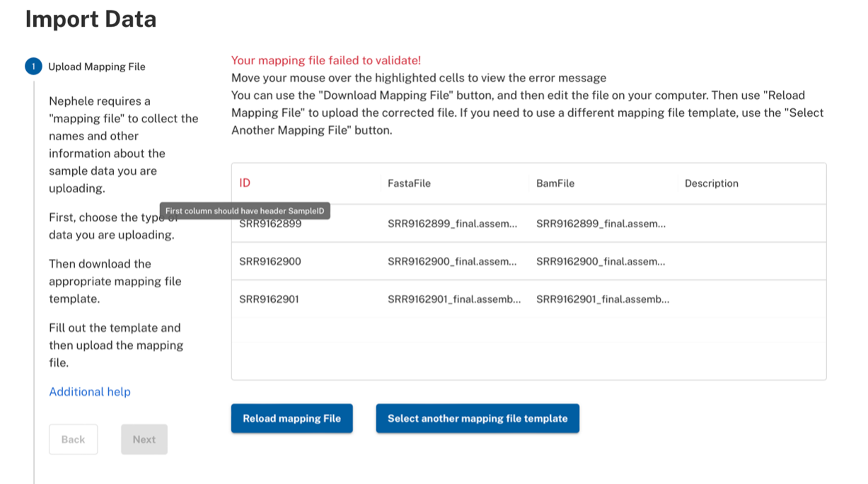Click FastaFile cell for SRR9162901

(454, 299)
